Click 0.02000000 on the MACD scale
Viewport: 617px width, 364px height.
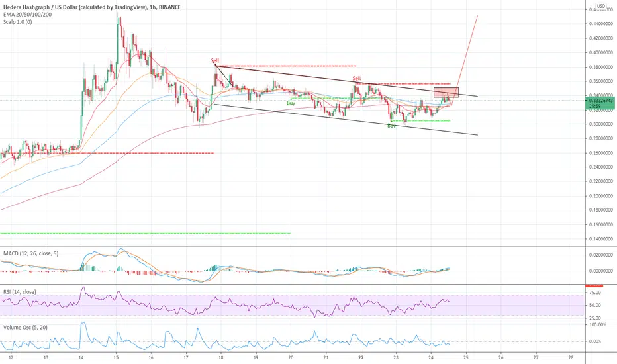pos(601,255)
